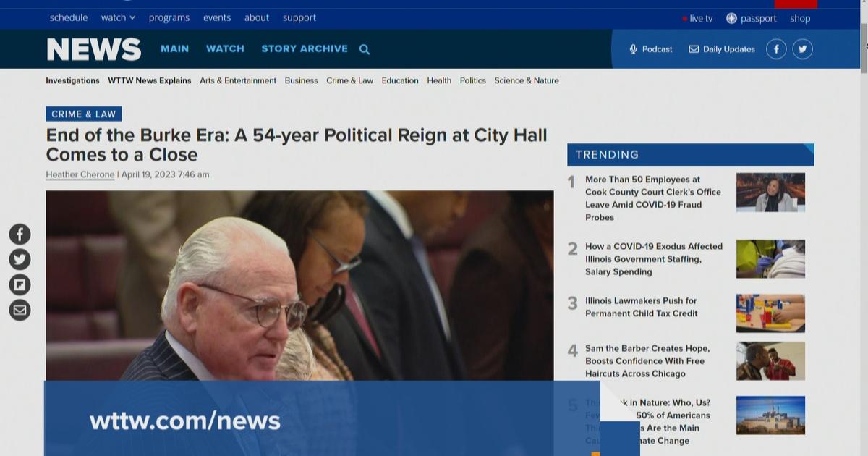Share the article via the Facebook sidebar icon

pos(20,233)
